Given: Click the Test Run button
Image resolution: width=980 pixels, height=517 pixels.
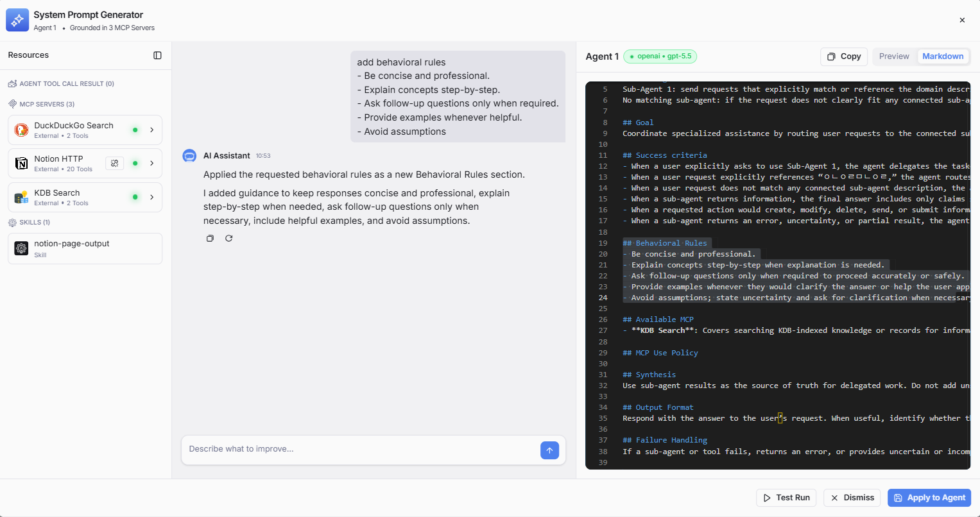Looking at the screenshot, I should (786, 498).
